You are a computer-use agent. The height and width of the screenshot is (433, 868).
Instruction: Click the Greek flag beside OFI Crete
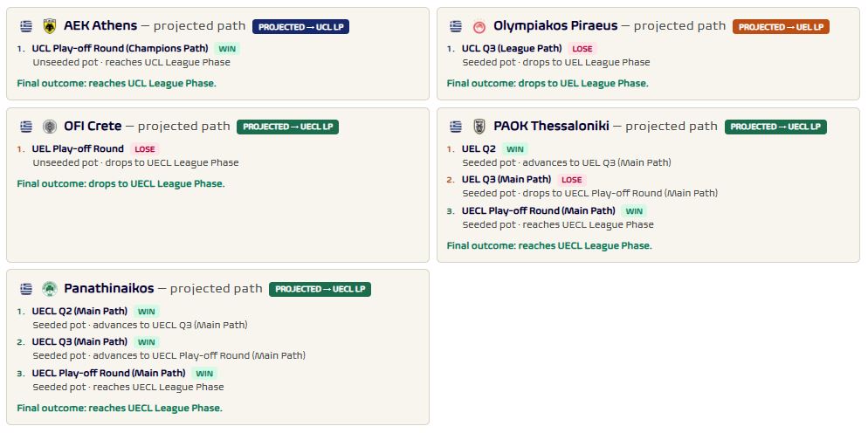click(26, 127)
